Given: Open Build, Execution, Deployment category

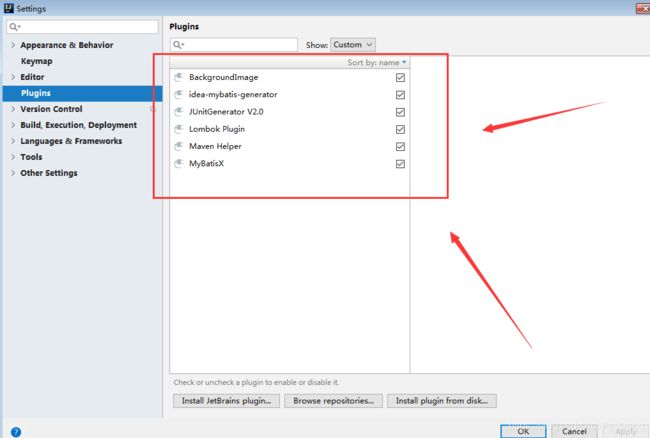Looking at the screenshot, I should click(x=79, y=125).
